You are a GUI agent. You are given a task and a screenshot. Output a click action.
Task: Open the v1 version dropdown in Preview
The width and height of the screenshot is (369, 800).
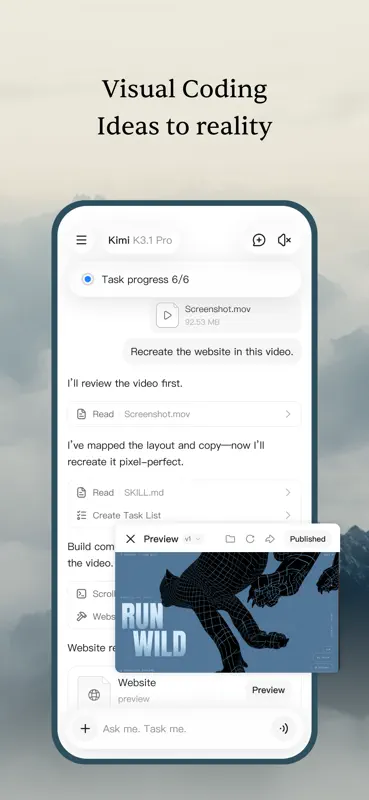tap(193, 539)
